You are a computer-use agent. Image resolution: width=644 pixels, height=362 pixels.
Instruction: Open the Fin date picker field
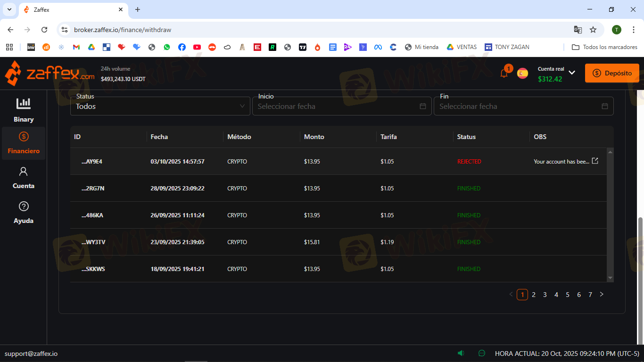(x=523, y=106)
